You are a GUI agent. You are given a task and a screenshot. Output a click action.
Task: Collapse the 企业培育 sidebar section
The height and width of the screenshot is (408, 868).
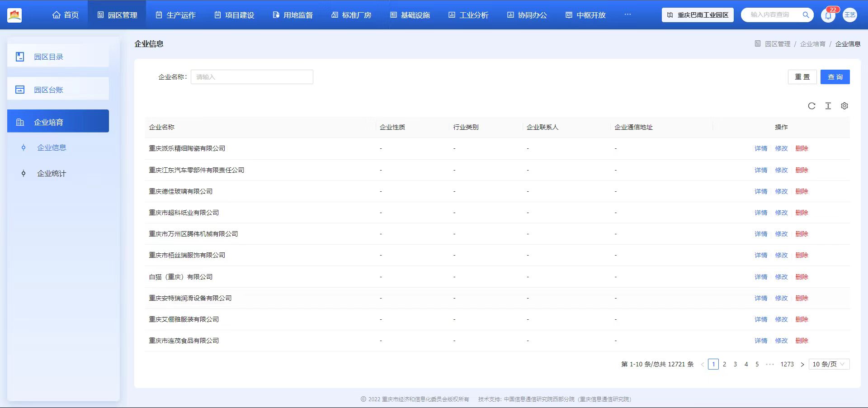[58, 121]
